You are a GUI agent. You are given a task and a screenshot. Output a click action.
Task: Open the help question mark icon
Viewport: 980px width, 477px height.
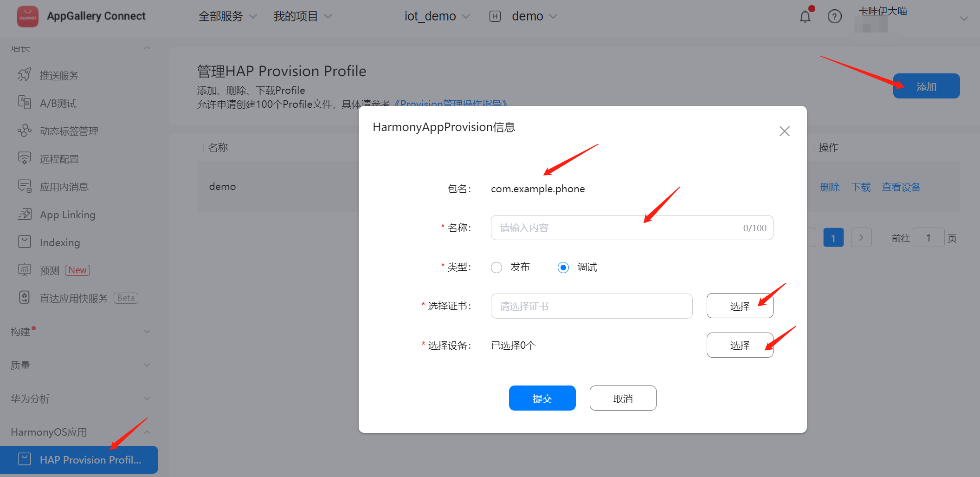click(x=834, y=17)
